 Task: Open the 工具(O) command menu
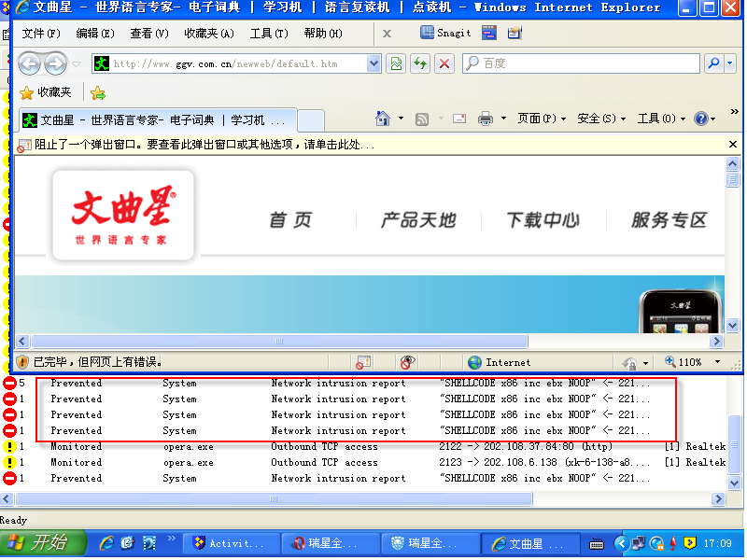pos(661,119)
